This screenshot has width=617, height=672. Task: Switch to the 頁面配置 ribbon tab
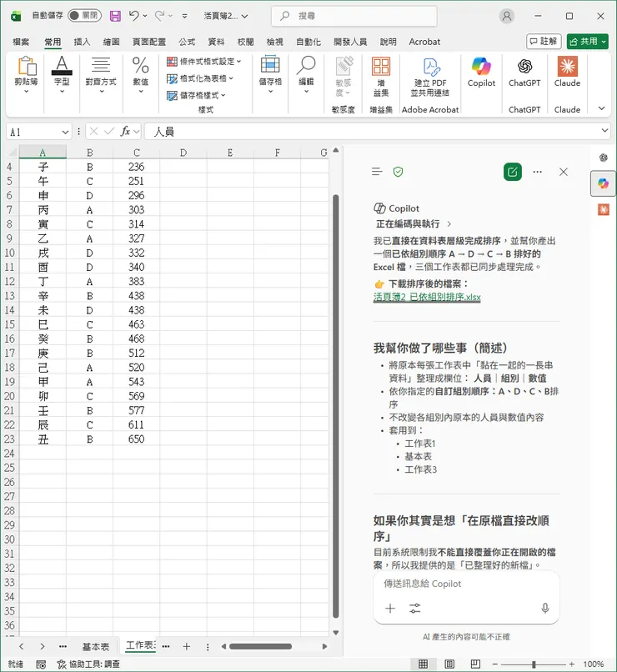pos(148,42)
